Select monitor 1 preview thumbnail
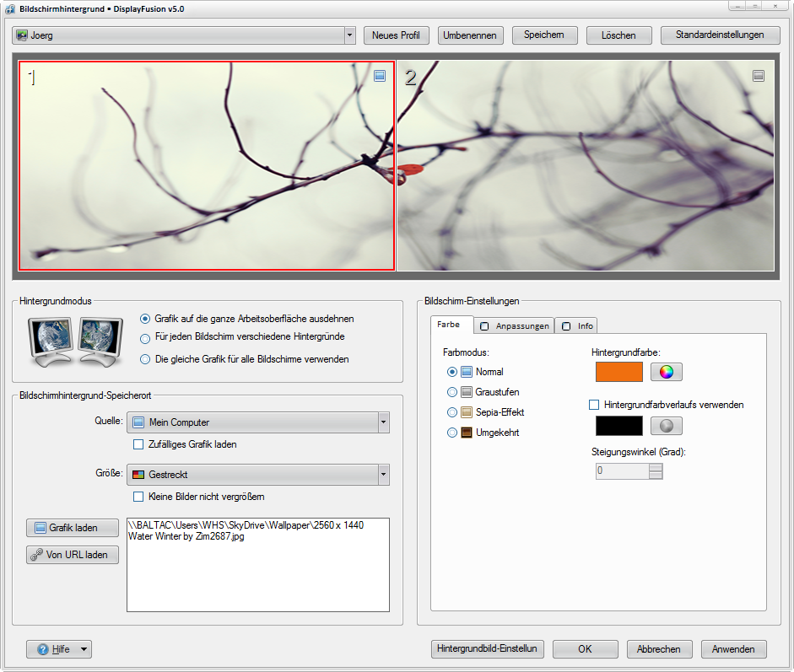This screenshot has width=794, height=672. point(207,166)
